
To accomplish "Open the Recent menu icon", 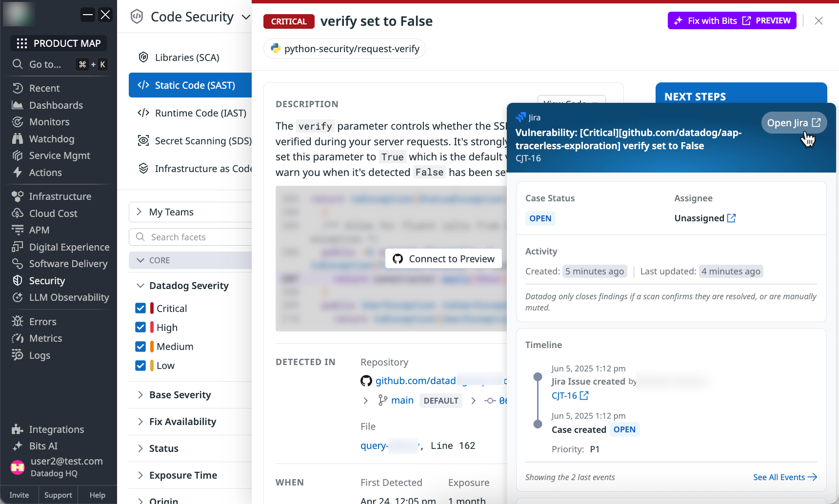I will pyautogui.click(x=18, y=88).
